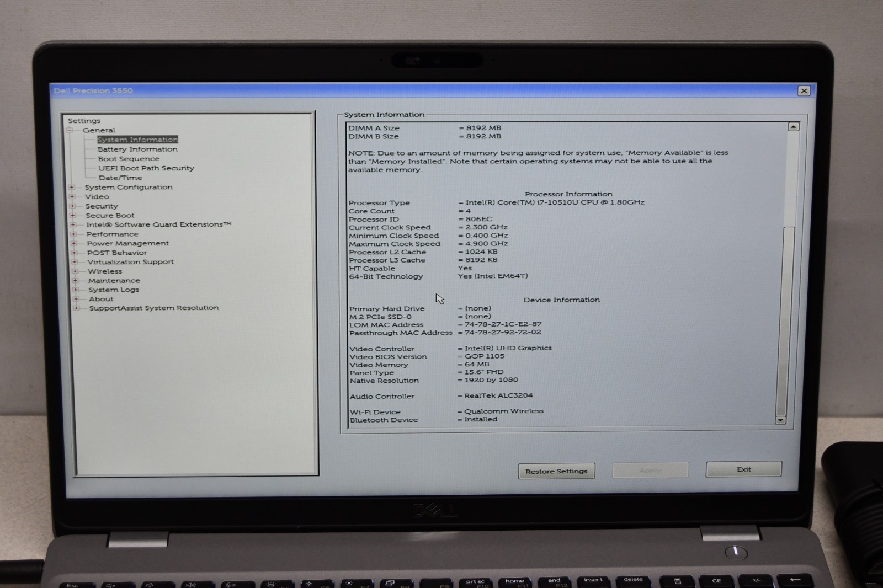
Task: Select SupportAssist System Resolution label
Action: pos(154,308)
